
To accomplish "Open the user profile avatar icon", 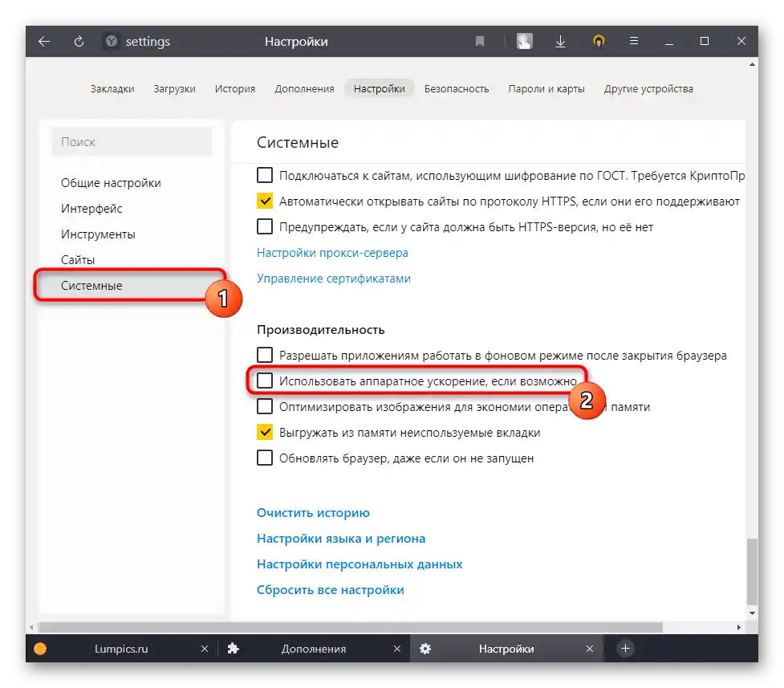I will pyautogui.click(x=525, y=41).
